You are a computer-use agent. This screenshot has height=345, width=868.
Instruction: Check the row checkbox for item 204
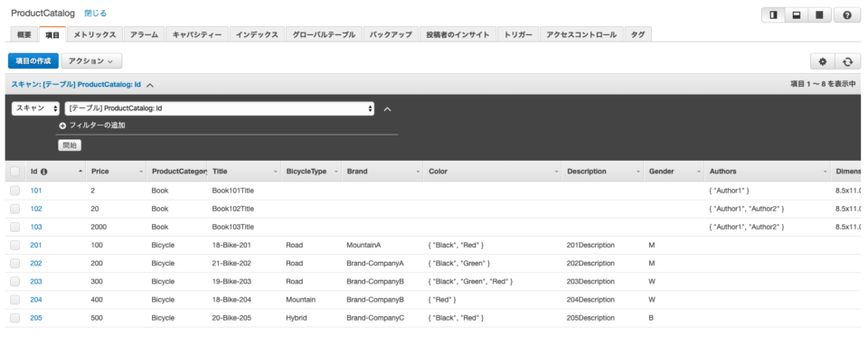(x=15, y=300)
